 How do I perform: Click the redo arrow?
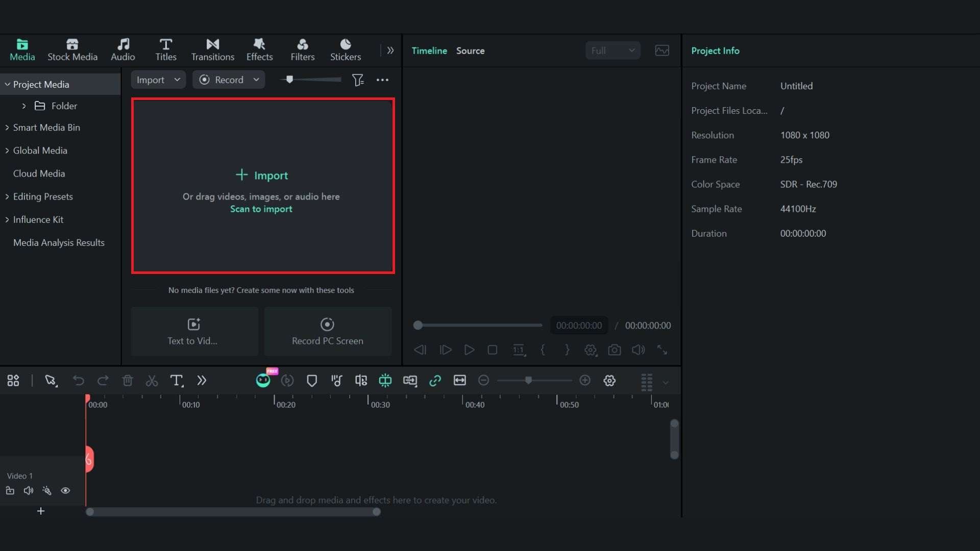point(103,381)
